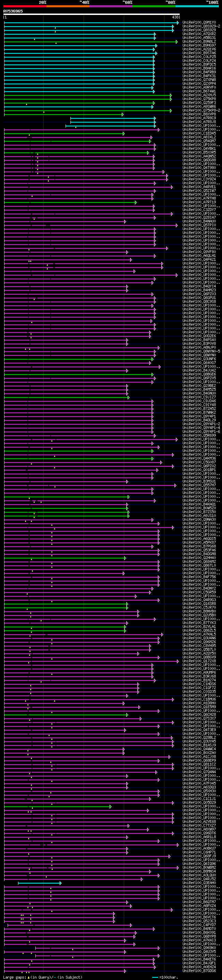Click the UniRef100_A1CJ08 label
222x980 pixels.
click(x=199, y=756)
